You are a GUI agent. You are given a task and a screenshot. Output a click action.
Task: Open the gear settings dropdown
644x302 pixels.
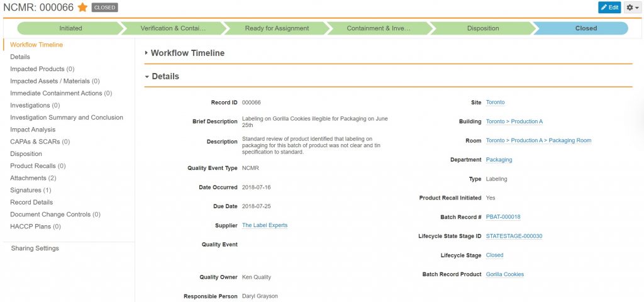632,8
